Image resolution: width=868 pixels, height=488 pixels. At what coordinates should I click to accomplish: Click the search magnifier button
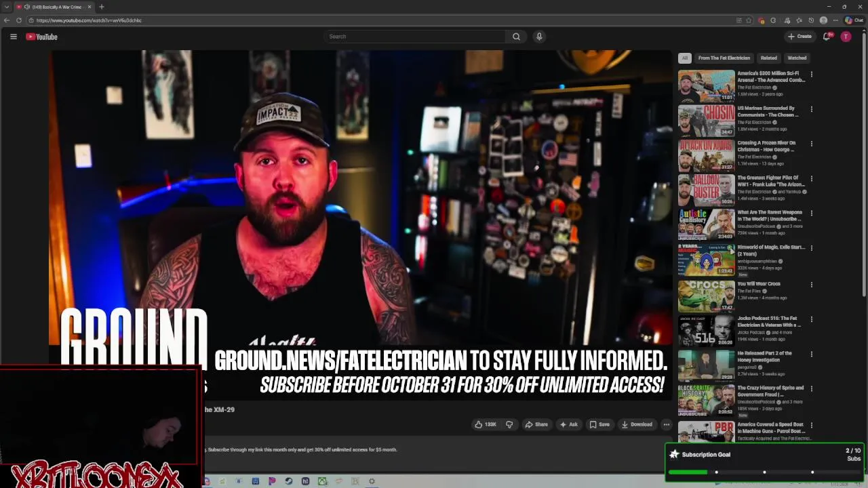[x=516, y=37]
